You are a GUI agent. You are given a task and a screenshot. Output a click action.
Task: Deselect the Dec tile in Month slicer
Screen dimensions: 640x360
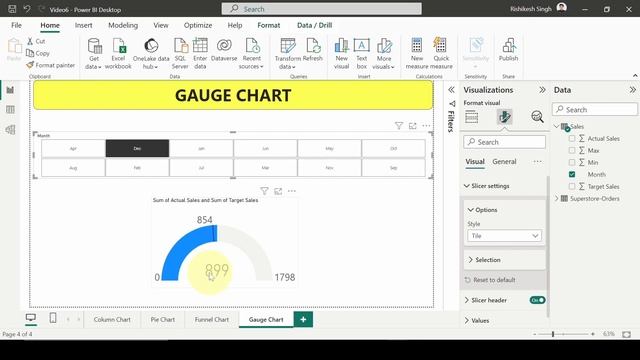pyautogui.click(x=137, y=149)
